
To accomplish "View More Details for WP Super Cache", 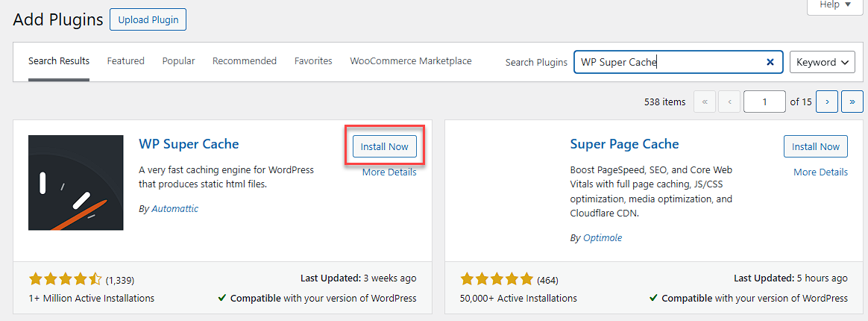I will tap(389, 172).
